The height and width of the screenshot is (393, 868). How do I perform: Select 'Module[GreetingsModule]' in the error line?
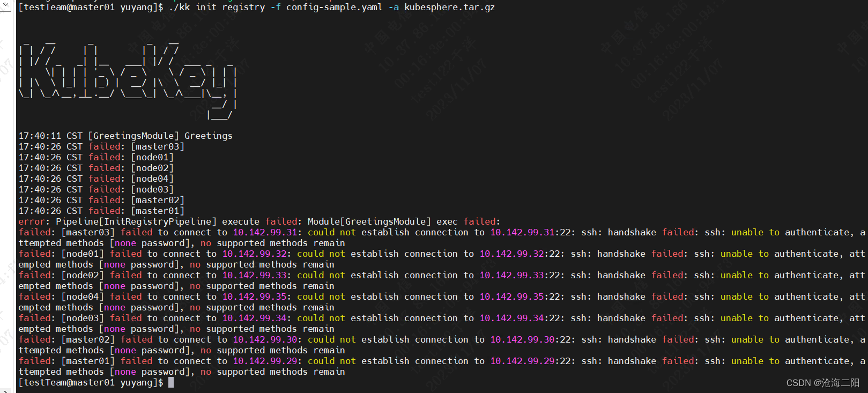pyautogui.click(x=369, y=221)
